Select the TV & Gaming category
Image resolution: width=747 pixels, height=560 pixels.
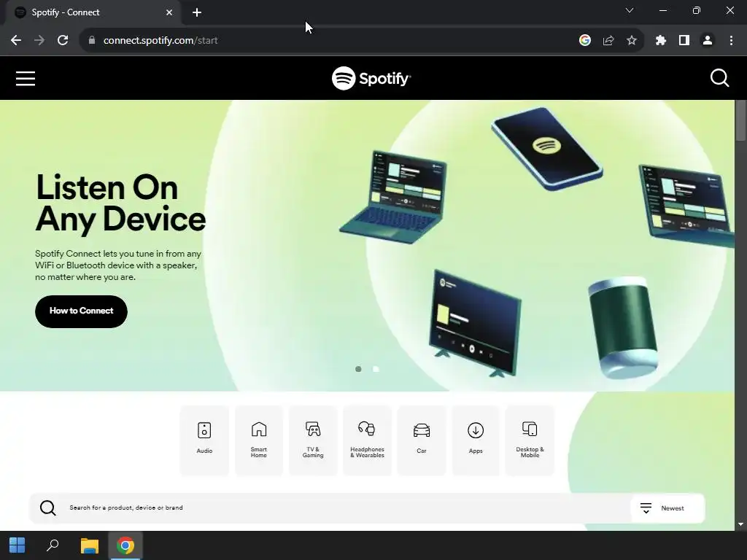tap(313, 440)
